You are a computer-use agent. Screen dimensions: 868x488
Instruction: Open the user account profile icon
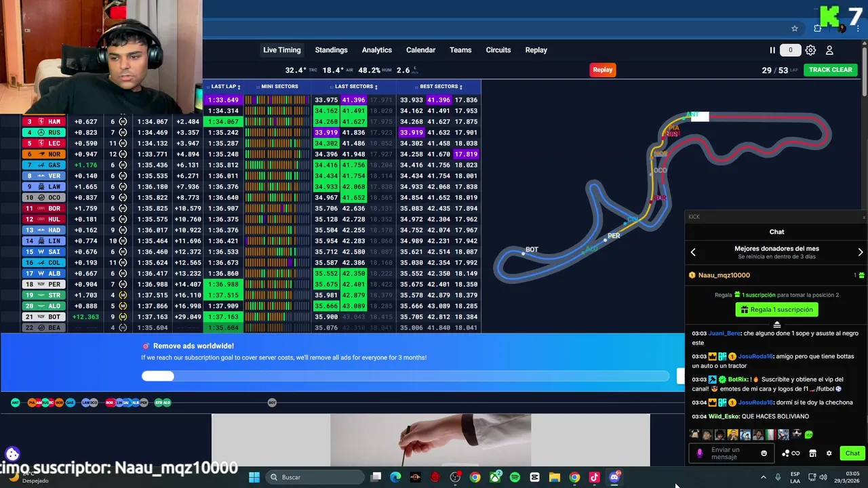click(829, 50)
